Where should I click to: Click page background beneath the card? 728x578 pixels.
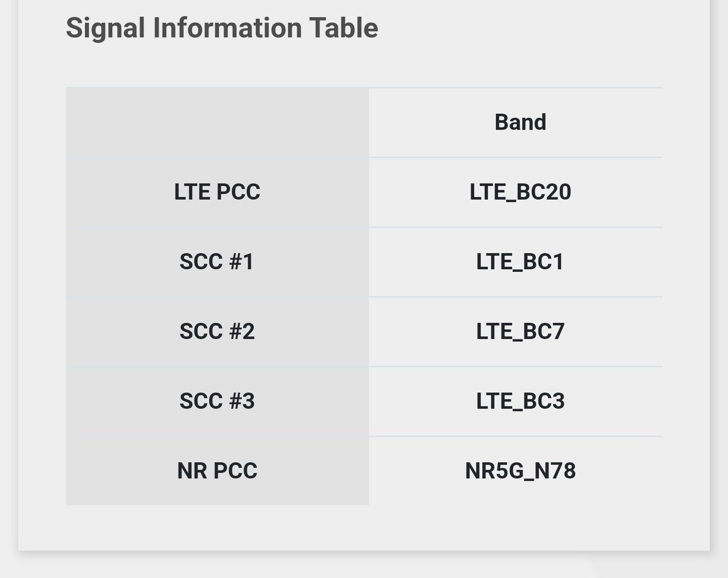click(364, 567)
